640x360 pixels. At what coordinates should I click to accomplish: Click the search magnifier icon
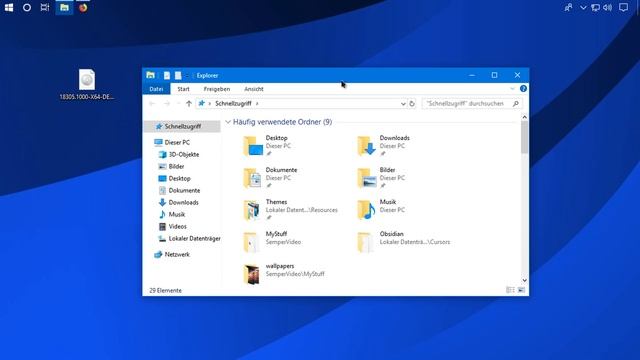tap(516, 104)
